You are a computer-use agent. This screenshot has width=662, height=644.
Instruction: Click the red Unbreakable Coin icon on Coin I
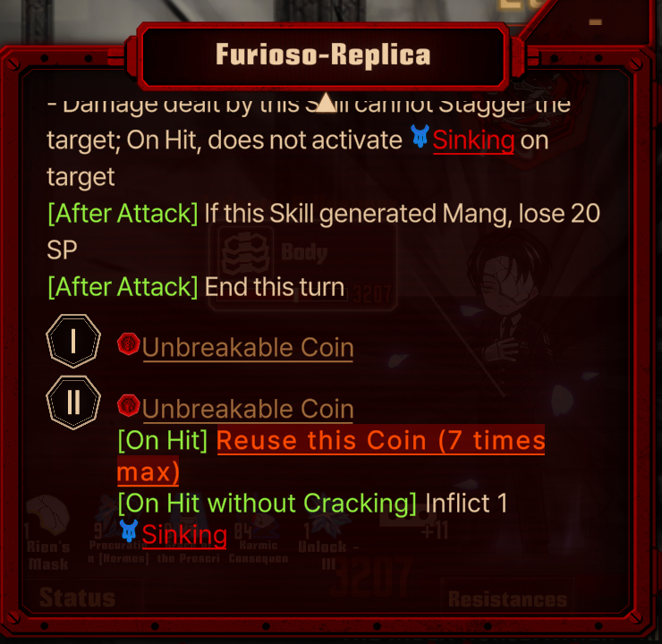point(128,344)
